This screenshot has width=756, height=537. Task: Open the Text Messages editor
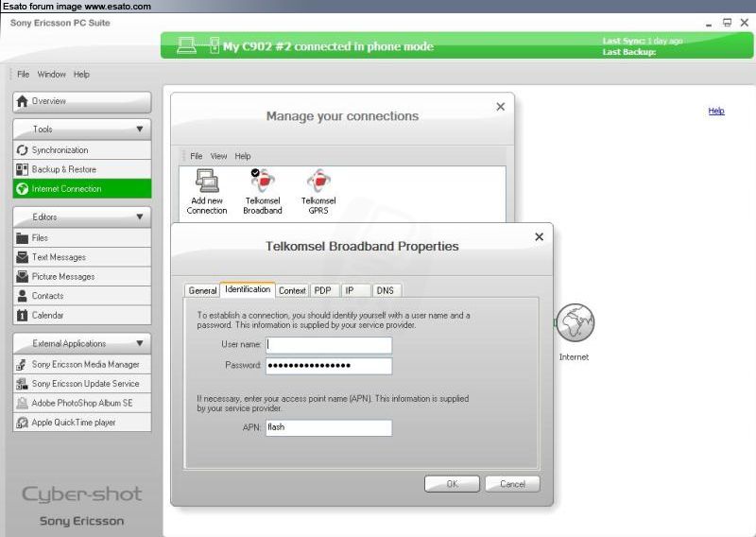pos(82,257)
